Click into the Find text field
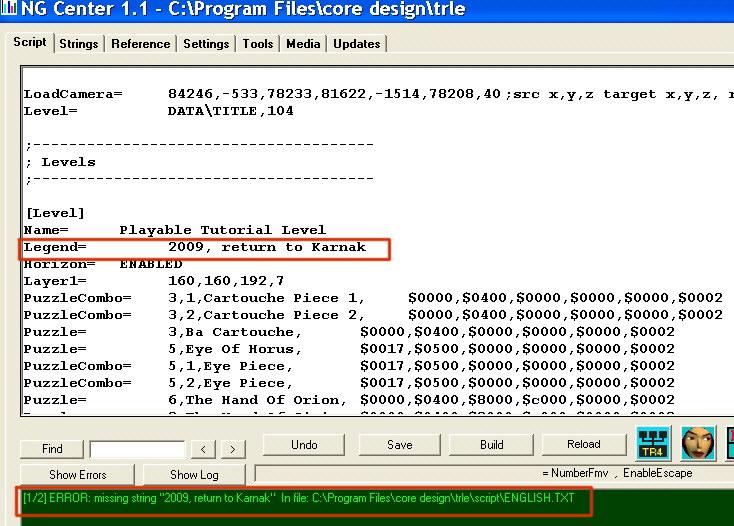 [x=137, y=450]
